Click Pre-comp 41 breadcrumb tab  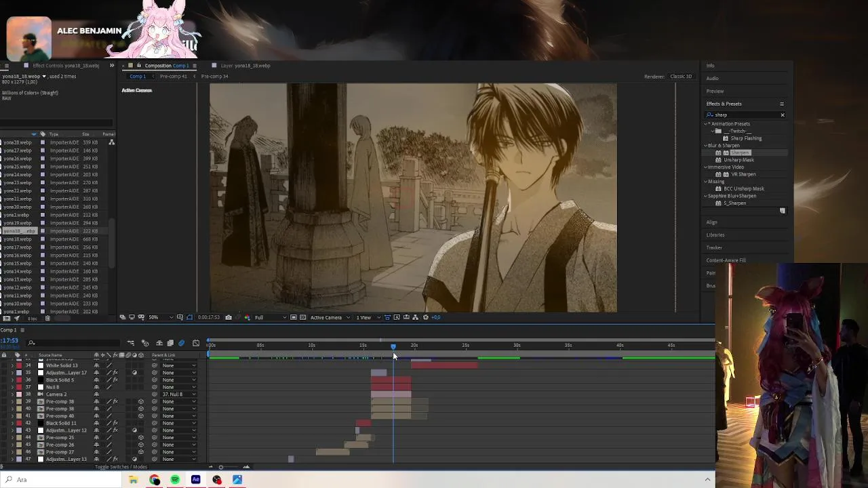[x=174, y=77]
